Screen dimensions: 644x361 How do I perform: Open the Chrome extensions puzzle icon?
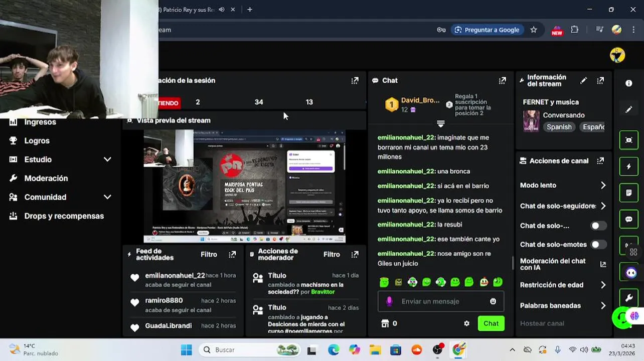(574, 30)
